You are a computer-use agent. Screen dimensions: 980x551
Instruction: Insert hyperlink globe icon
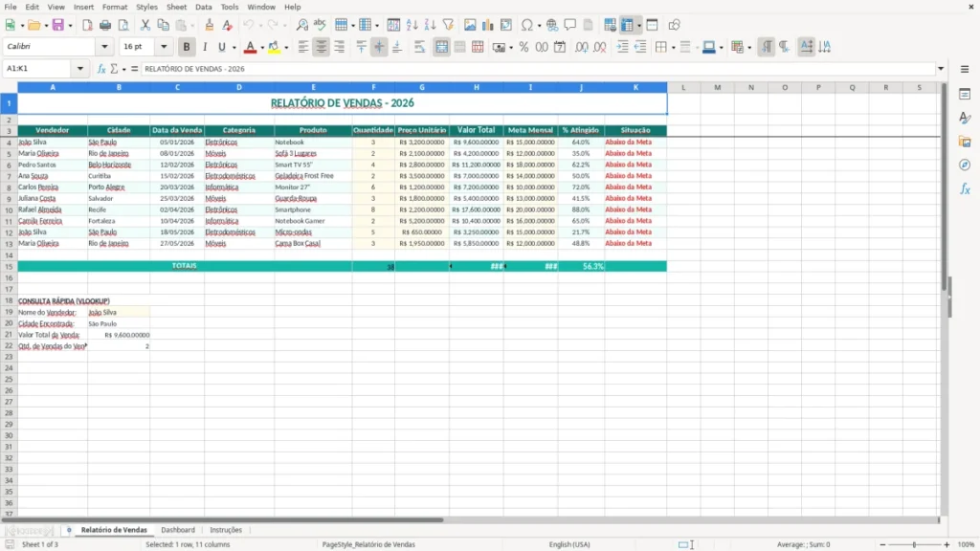coord(552,25)
